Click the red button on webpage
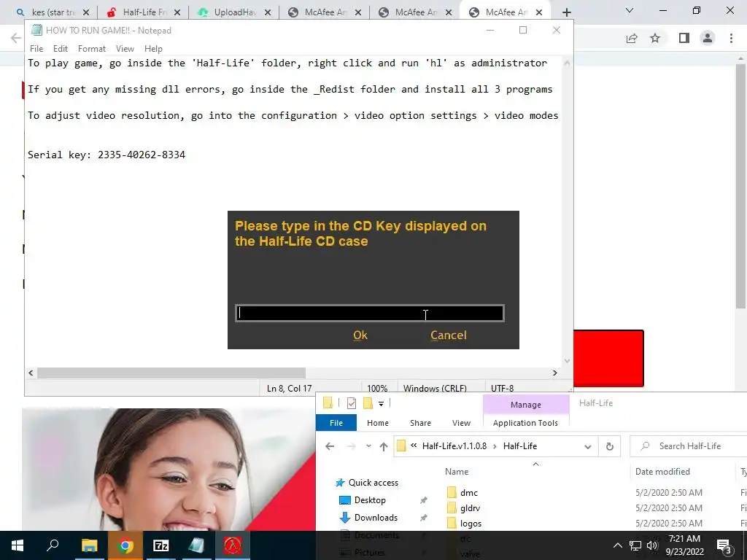Viewport: 747px width, 560px height. [x=609, y=358]
